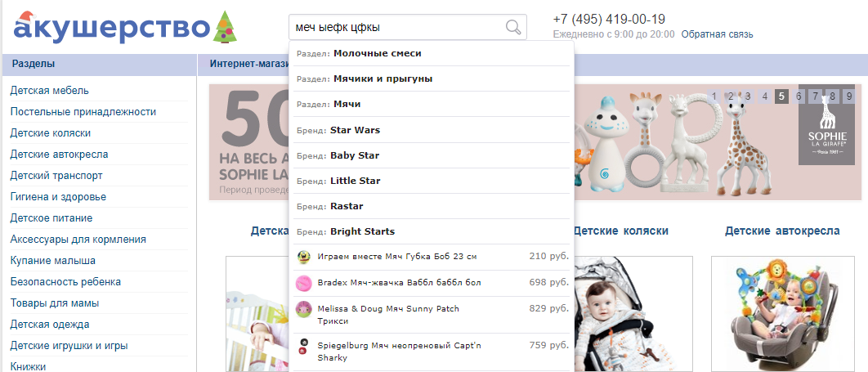The width and height of the screenshot is (868, 372).
Task: Open Книжки sidebar section
Action: [x=28, y=366]
